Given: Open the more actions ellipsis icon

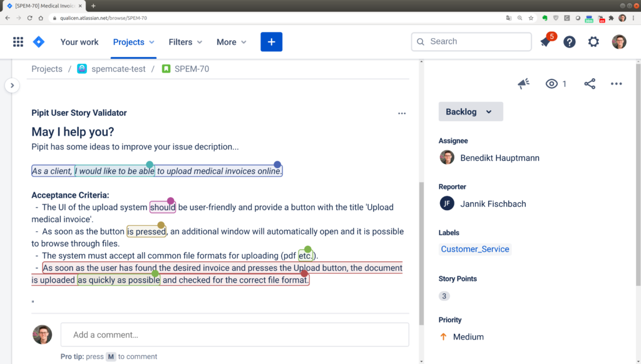Looking at the screenshot, I should [x=616, y=83].
